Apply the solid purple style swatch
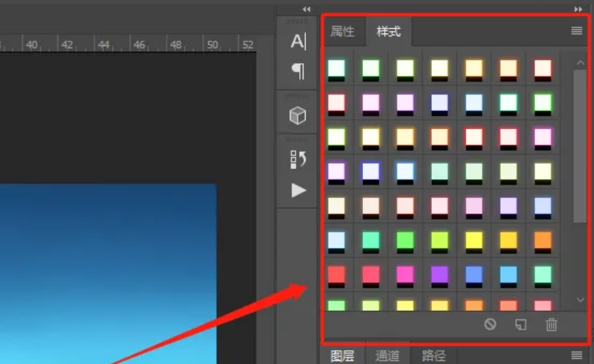 click(439, 274)
